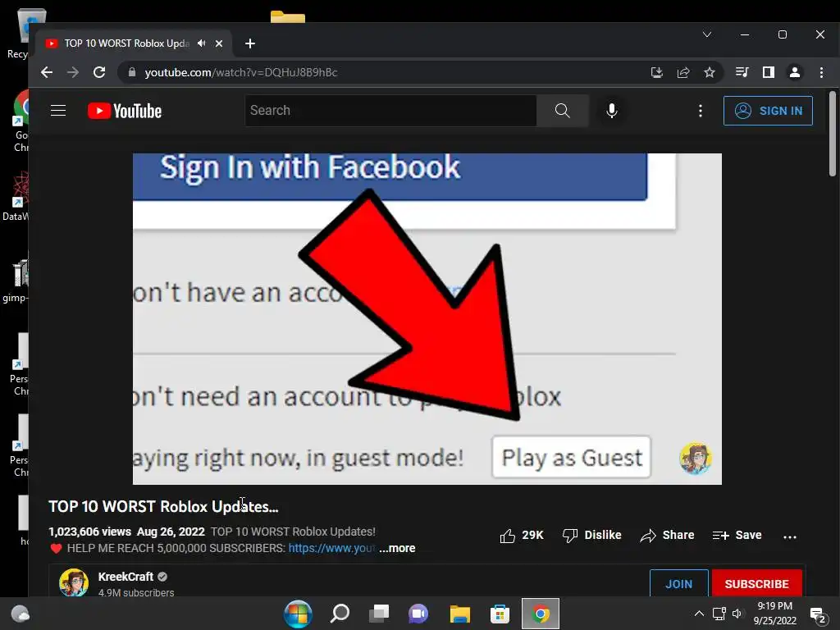Click the video title text
The image size is (840, 630).
click(x=163, y=507)
